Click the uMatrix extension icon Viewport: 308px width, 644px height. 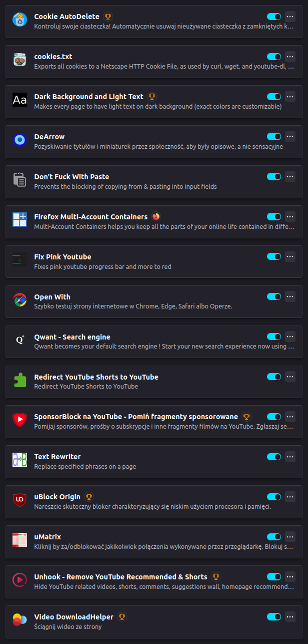coord(19,540)
